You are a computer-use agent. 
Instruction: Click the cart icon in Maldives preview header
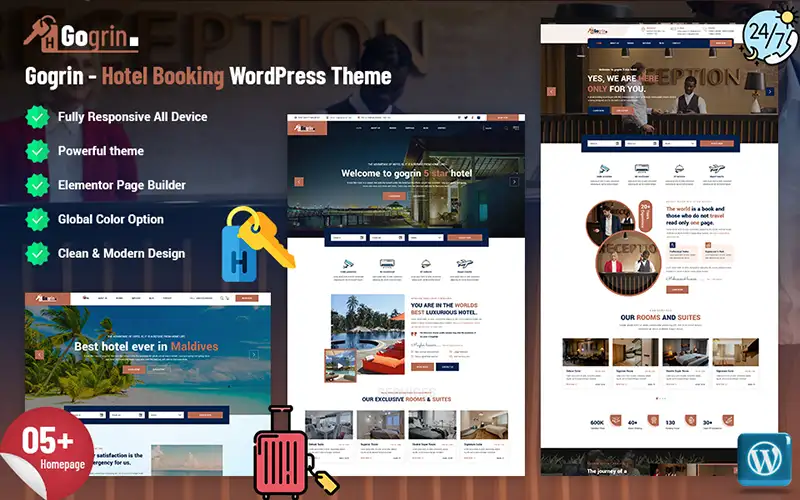(x=228, y=298)
